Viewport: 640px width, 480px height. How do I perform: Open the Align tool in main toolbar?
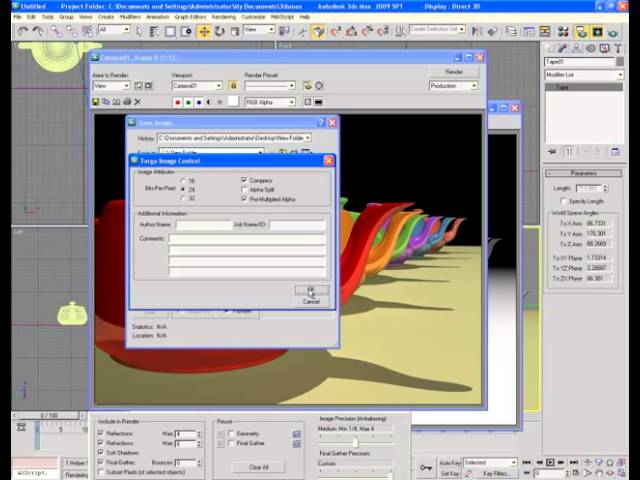click(492, 31)
